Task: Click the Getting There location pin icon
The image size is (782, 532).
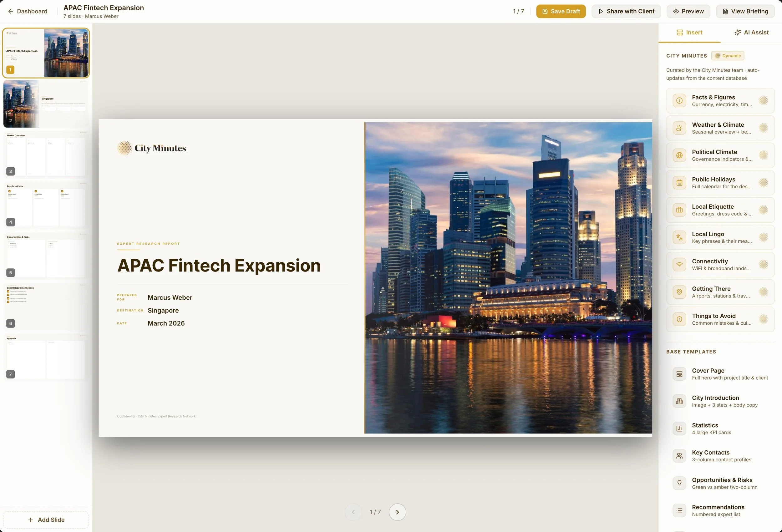Action: [x=679, y=292]
